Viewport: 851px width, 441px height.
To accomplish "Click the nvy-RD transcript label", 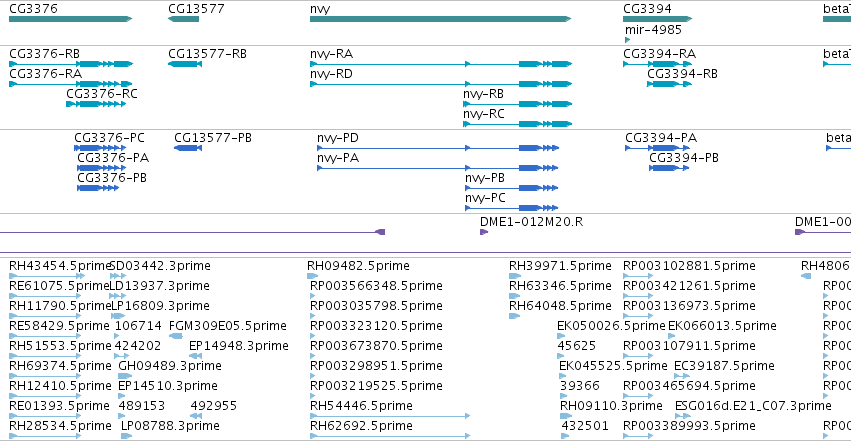I will pyautogui.click(x=331, y=74).
